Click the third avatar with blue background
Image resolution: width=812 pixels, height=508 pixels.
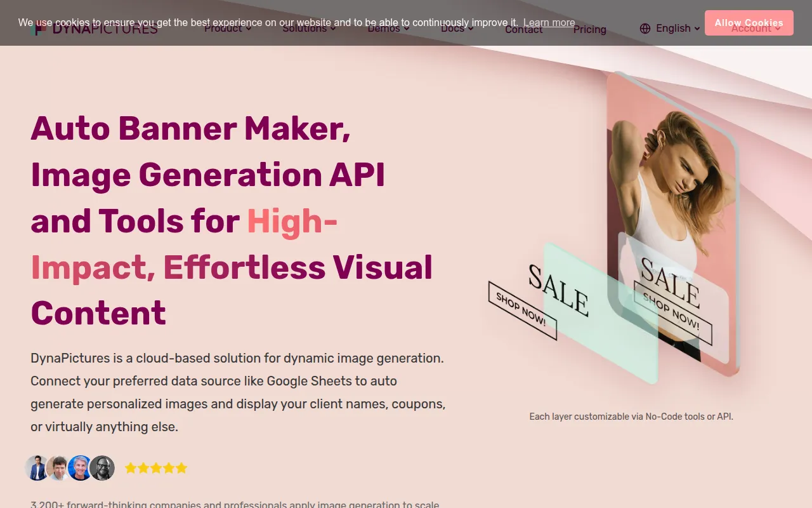pyautogui.click(x=81, y=468)
